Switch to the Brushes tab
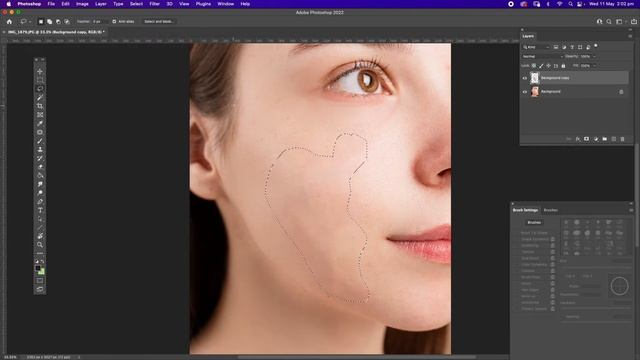The width and height of the screenshot is (640, 360). point(551,210)
